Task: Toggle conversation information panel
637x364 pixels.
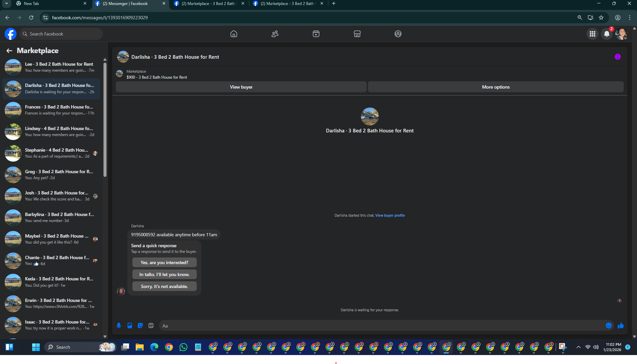Action: tap(617, 57)
